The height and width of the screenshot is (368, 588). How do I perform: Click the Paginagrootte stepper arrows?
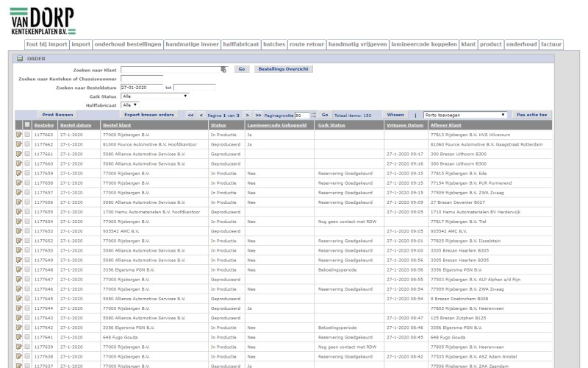[314, 115]
